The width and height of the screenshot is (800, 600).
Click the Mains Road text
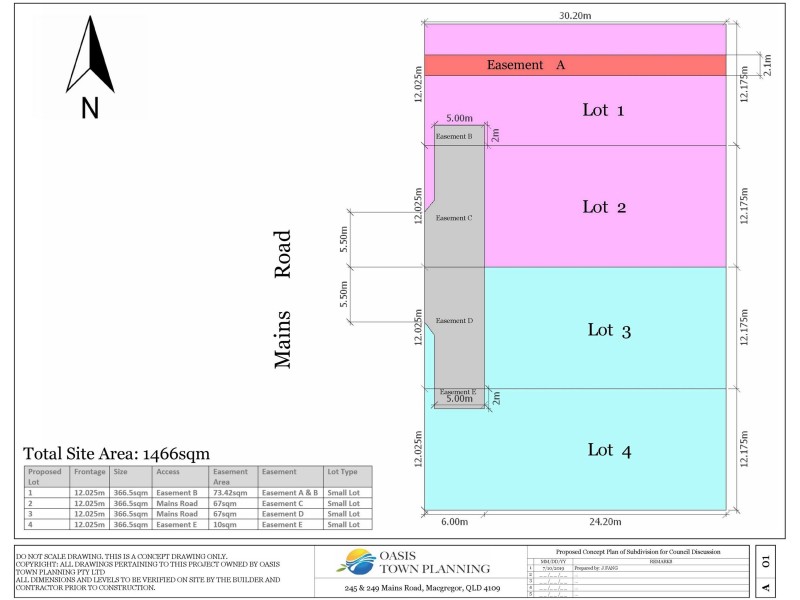[x=282, y=299]
